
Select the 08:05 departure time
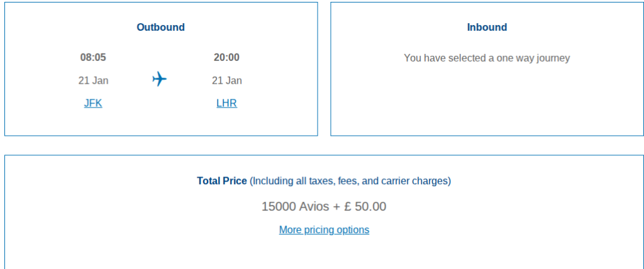(93, 57)
